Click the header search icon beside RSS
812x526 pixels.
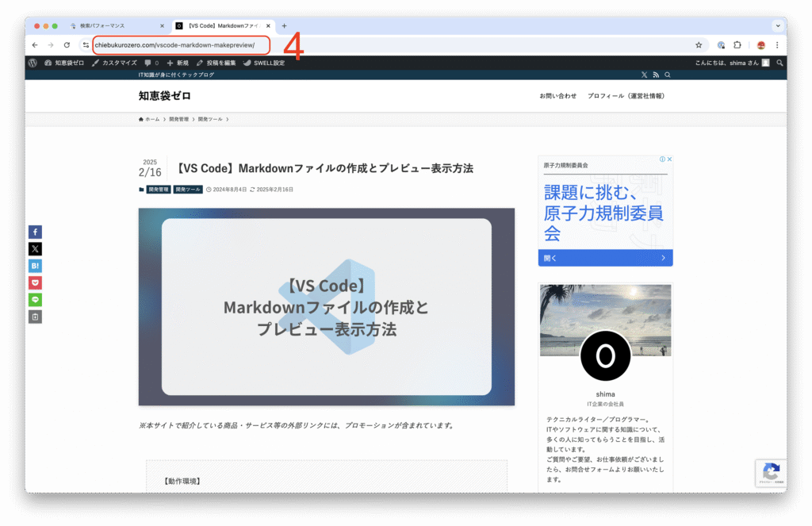668,75
